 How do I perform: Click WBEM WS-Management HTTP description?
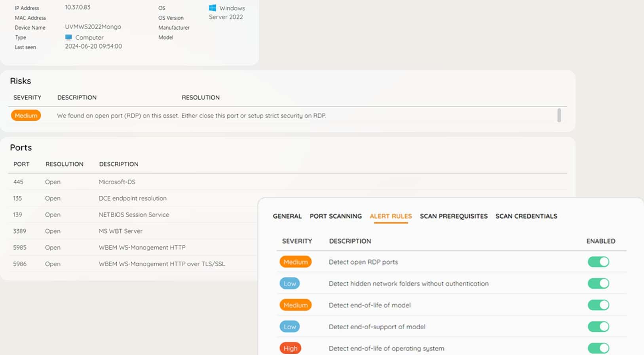coord(142,247)
